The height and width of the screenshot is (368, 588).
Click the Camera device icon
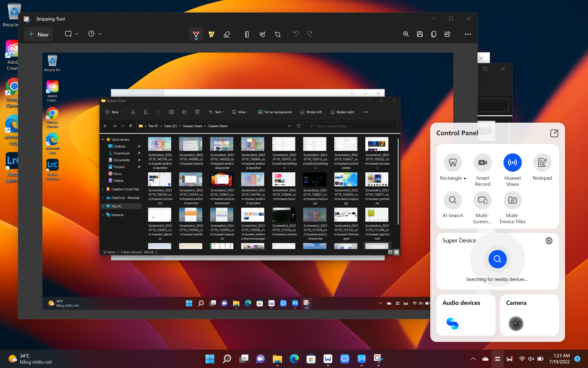coord(516,324)
